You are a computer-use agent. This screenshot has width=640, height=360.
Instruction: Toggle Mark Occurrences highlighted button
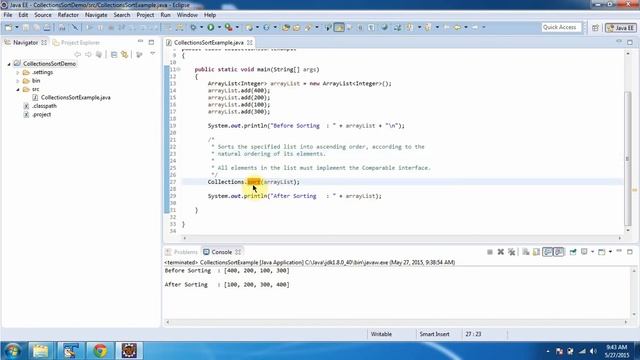tap(339, 27)
